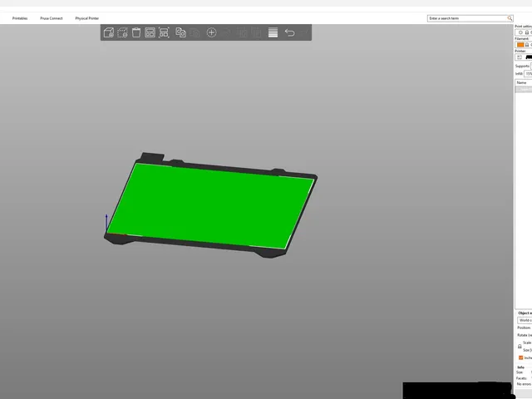This screenshot has height=399, width=532.
Task: Click the Arrange selection icon
Action: point(164,32)
